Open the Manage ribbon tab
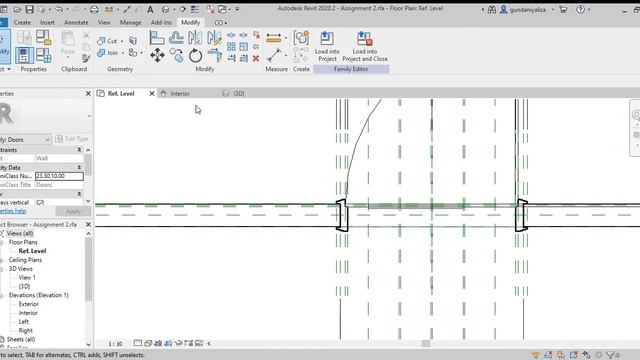This screenshot has height=360, width=640. point(131,22)
